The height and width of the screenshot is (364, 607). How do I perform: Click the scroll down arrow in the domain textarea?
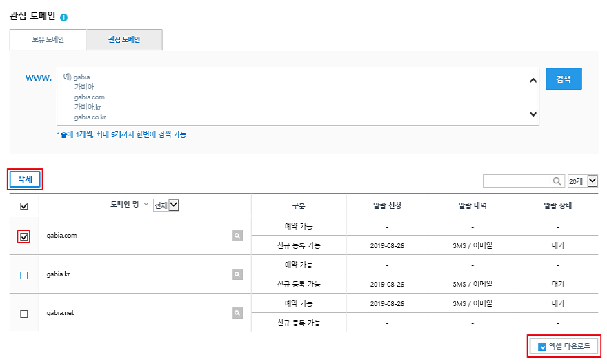(x=533, y=114)
